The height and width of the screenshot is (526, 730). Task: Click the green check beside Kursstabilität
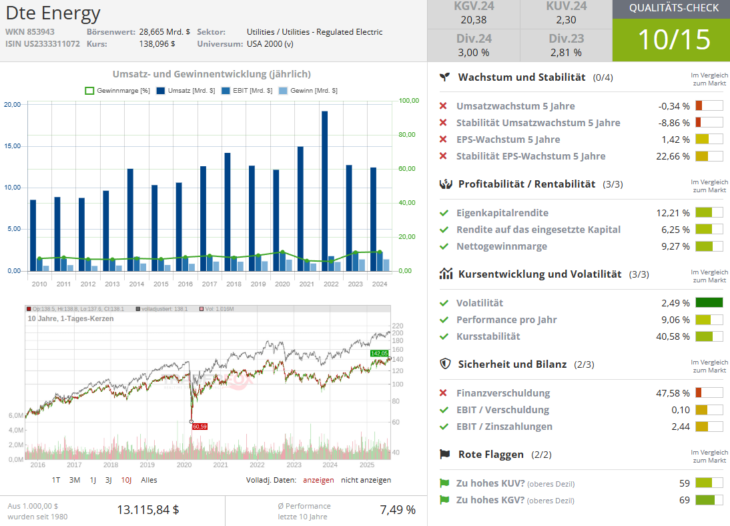pyautogui.click(x=444, y=337)
